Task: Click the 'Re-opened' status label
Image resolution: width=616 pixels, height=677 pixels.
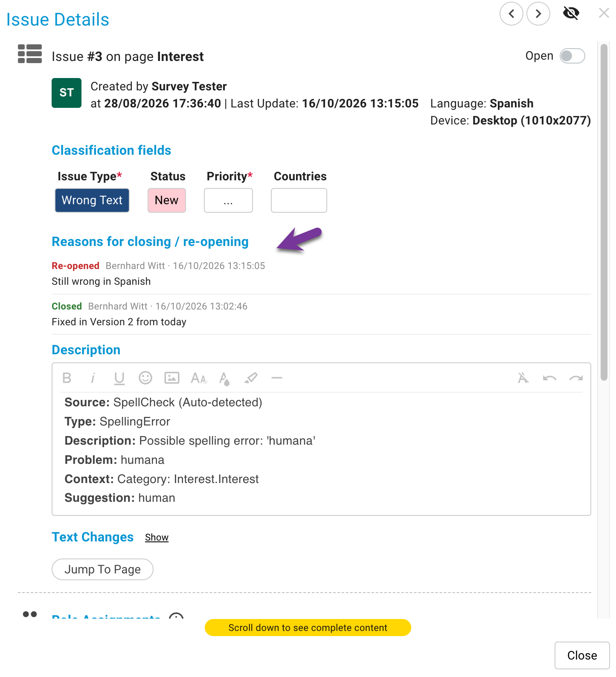Action: pos(76,266)
